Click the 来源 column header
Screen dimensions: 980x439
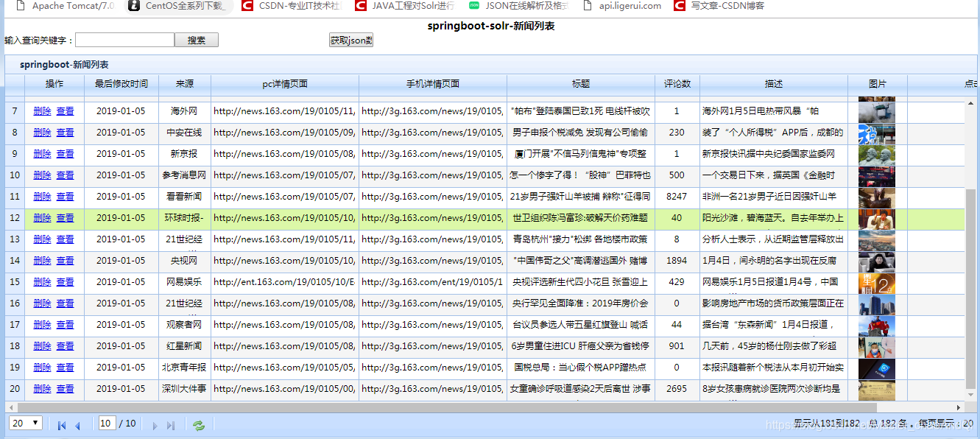click(x=185, y=84)
